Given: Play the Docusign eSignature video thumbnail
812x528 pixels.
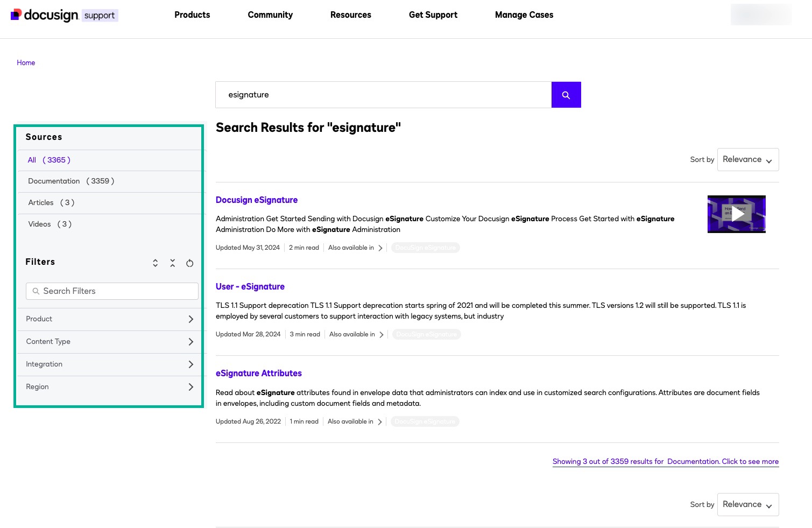Looking at the screenshot, I should click(736, 214).
